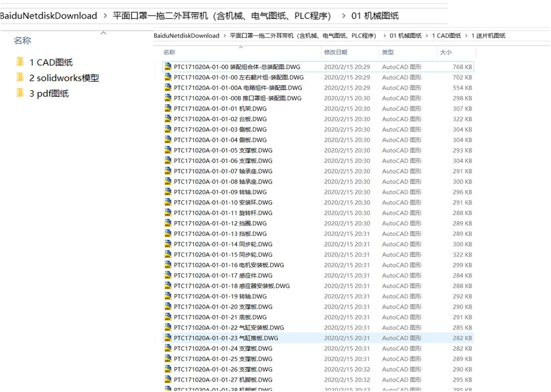The width and height of the screenshot is (551, 392).
Task: Click the DWG icon beside 01-01-02 台板.DWG
Action: [x=168, y=119]
